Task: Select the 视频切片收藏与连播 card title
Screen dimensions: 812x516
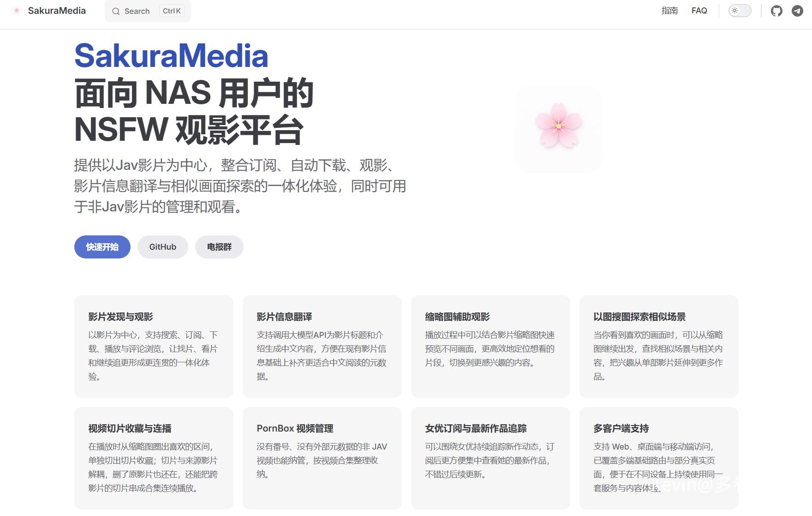Action: click(130, 428)
